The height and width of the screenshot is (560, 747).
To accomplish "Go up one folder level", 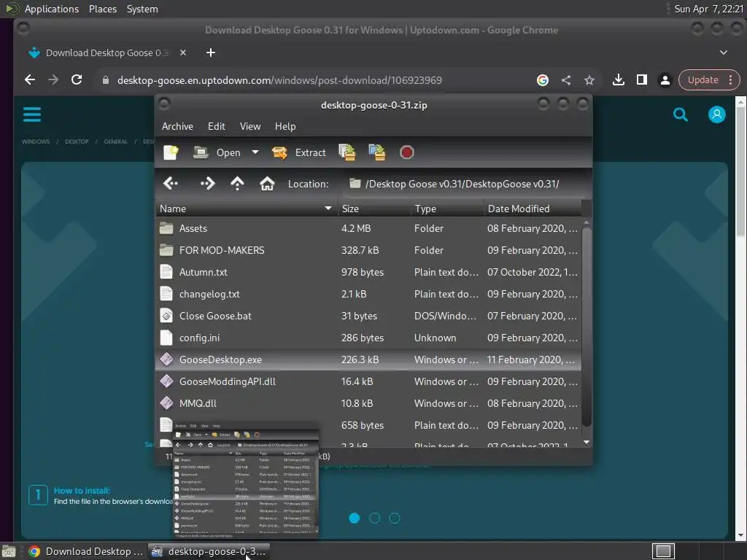I will click(237, 183).
